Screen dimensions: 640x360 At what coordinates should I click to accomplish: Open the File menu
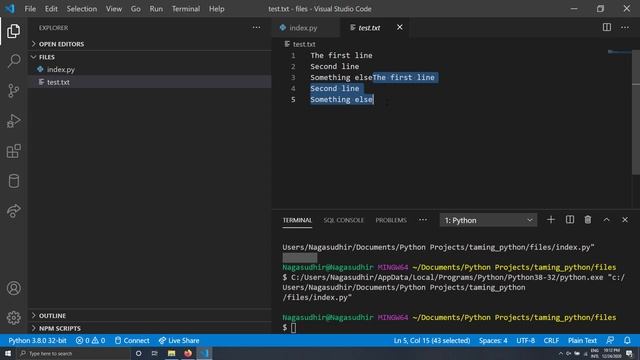coord(30,9)
